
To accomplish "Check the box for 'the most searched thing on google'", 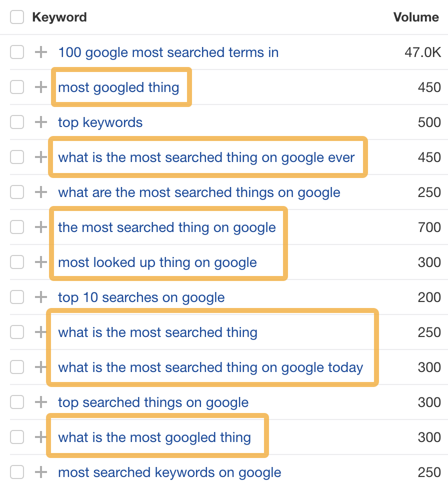I will 17,227.
